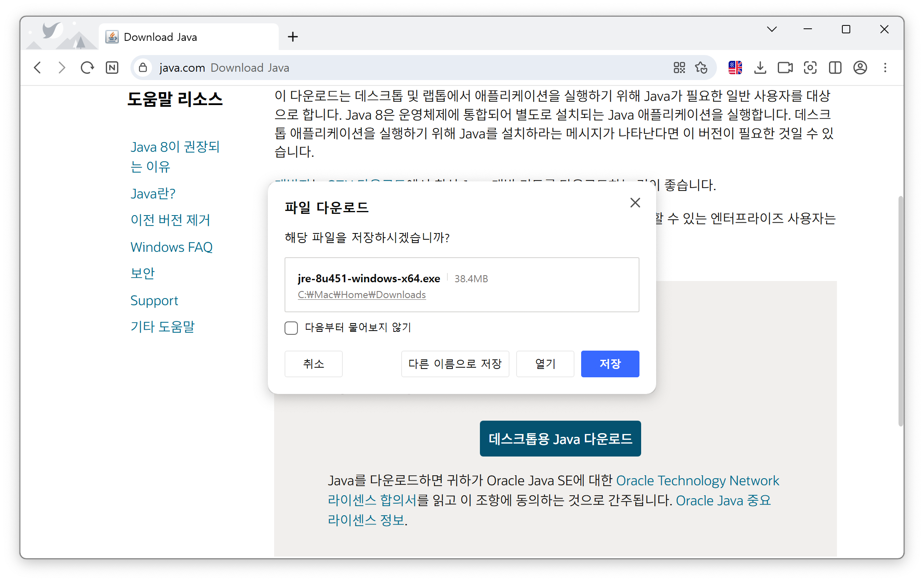
Task: Open the video camera toolbar icon
Action: [x=785, y=68]
